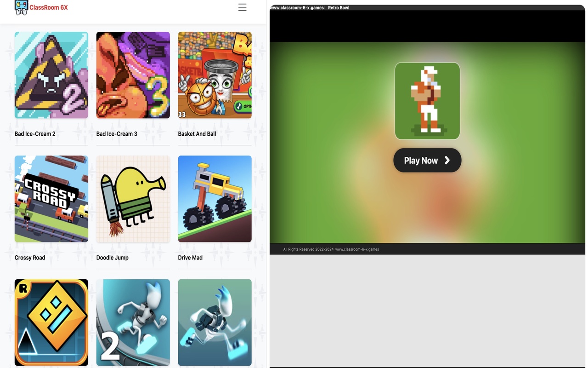Click the Play Now button

427,161
